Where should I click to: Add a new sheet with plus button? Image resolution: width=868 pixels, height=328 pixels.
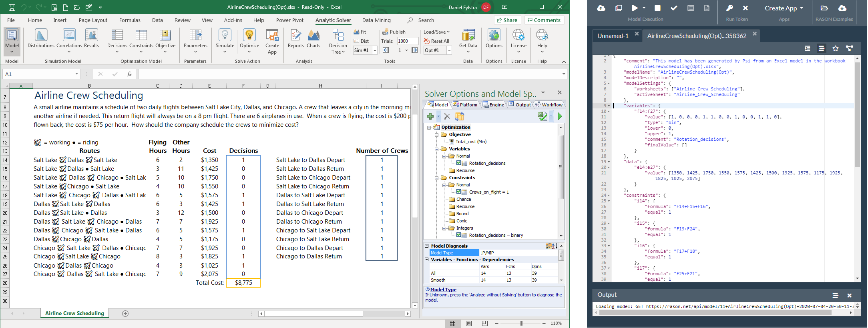click(125, 314)
